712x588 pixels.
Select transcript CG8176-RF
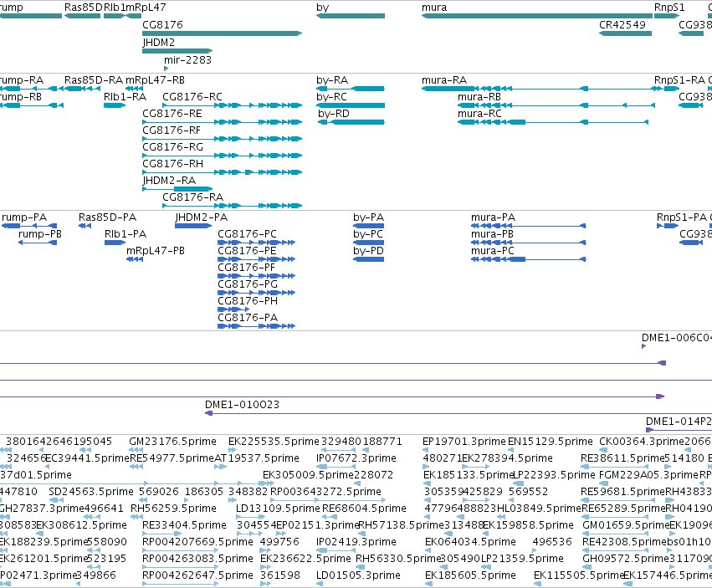[222, 139]
